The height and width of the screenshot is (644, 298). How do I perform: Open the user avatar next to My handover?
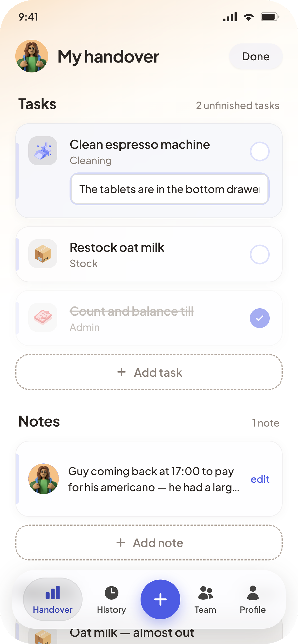tap(32, 56)
